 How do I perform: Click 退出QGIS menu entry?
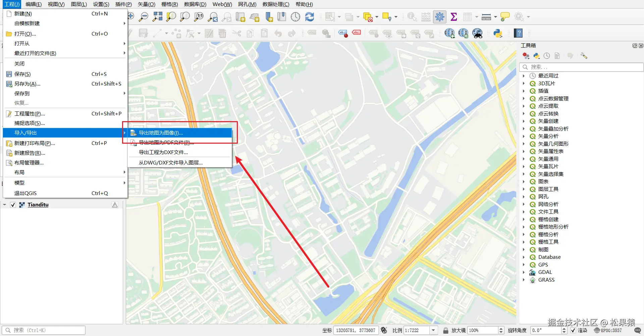(x=65, y=193)
